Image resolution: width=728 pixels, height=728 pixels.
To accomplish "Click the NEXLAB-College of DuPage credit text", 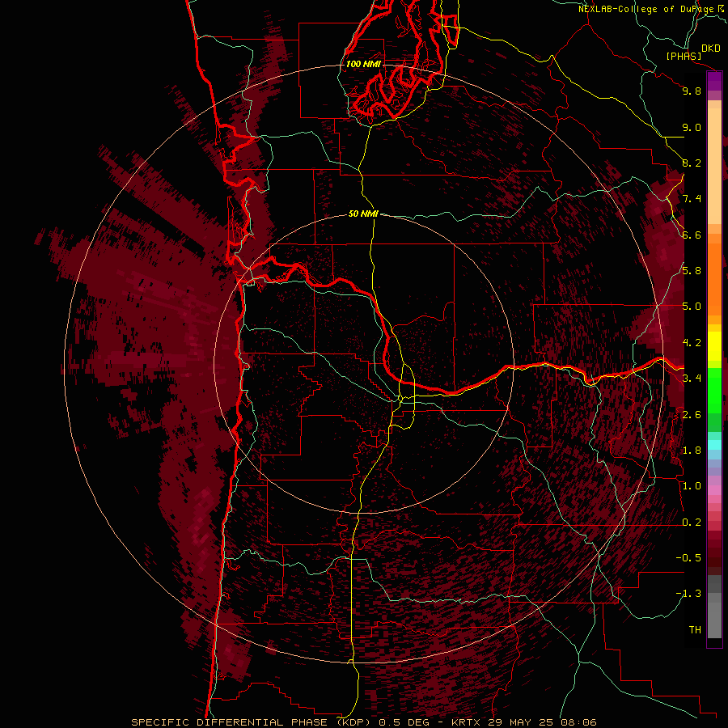I will [647, 9].
